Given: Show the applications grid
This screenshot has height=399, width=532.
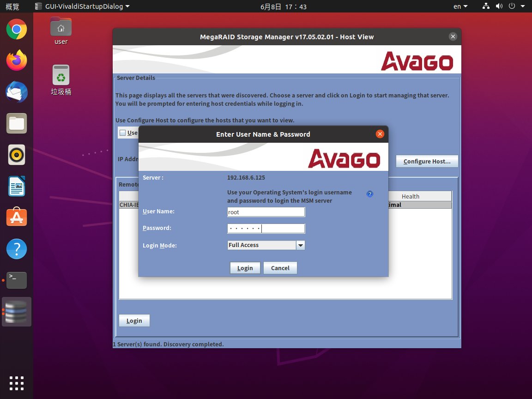Looking at the screenshot, I should coord(17,383).
